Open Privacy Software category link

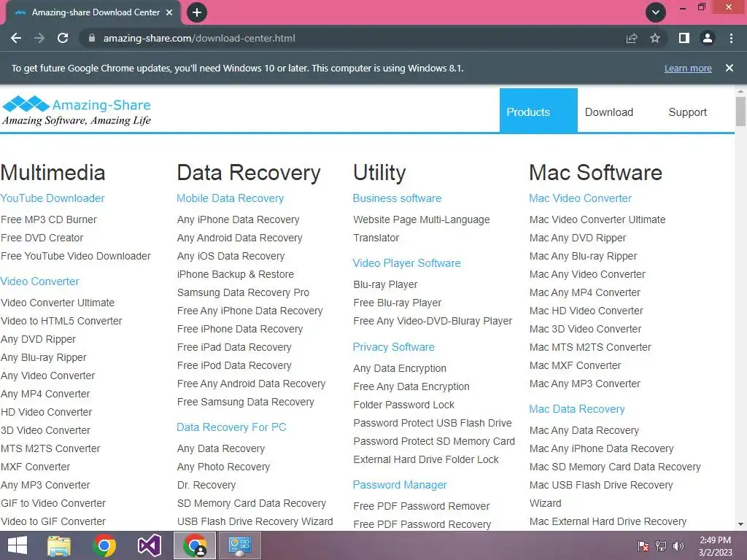393,346
